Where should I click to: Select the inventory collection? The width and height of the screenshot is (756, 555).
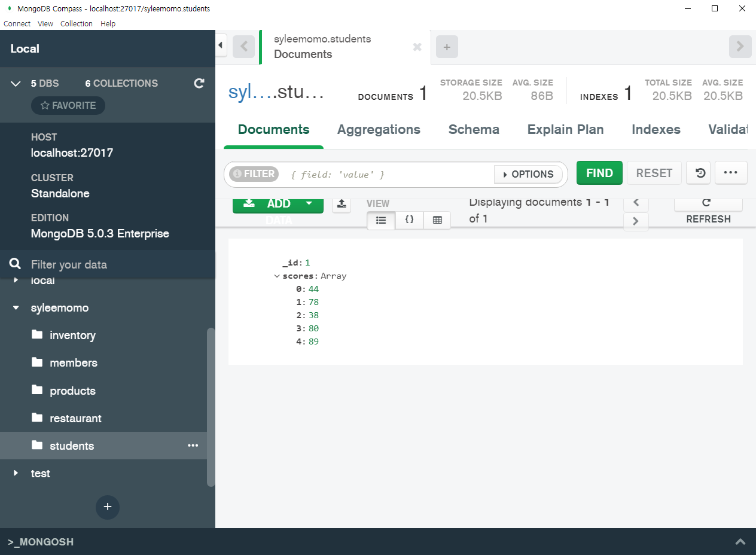coord(72,336)
